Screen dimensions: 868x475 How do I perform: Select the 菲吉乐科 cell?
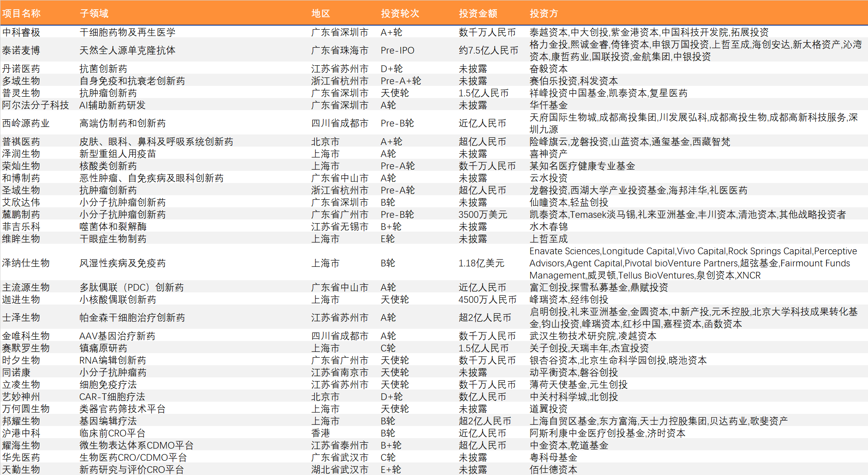(x=21, y=227)
